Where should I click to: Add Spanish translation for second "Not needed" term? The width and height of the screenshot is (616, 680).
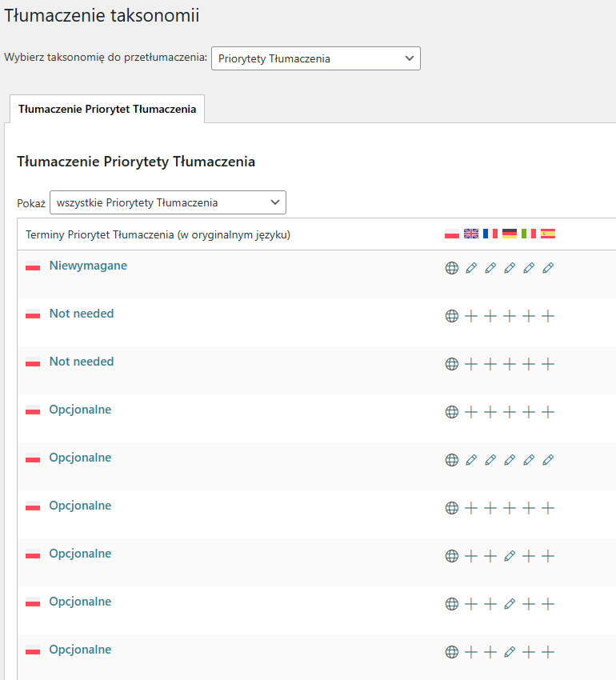pos(548,364)
